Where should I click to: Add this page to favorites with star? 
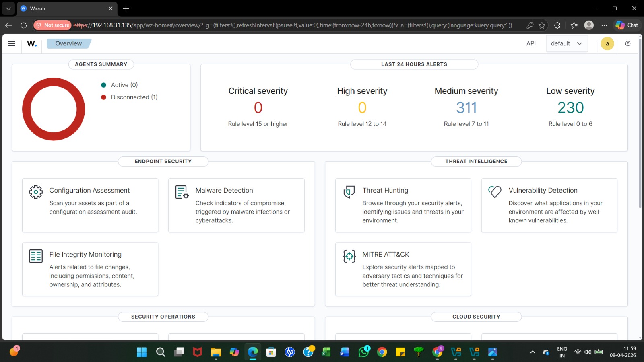[x=542, y=25]
